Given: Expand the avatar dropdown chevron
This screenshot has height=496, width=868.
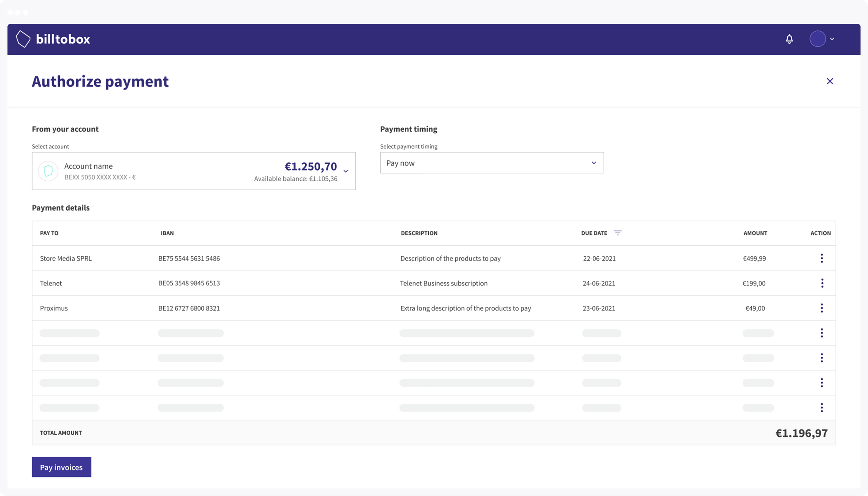Looking at the screenshot, I should [832, 39].
